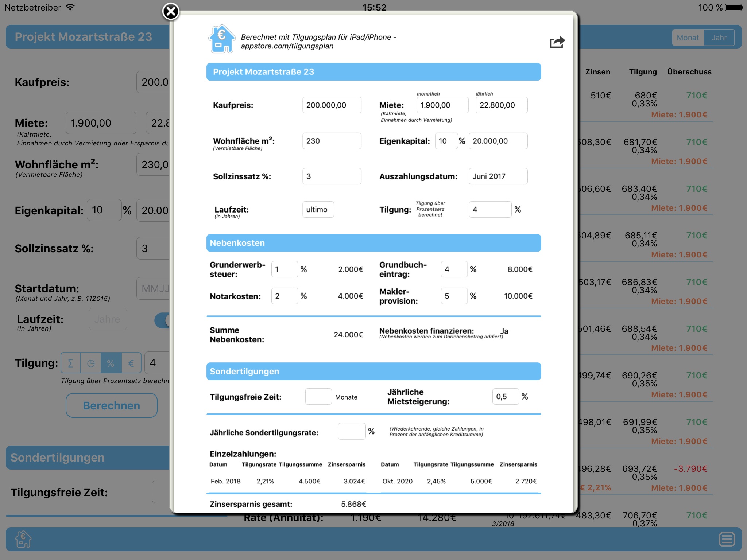Screen dimensions: 747x560
Task: Click Jährliche Sondertilgungsrate empty field
Action: [352, 431]
